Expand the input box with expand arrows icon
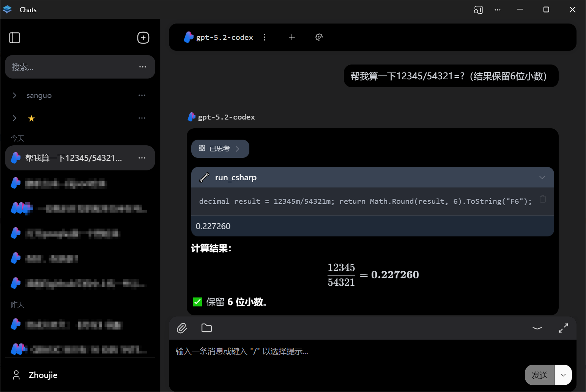Image resolution: width=586 pixels, height=392 pixels. [563, 327]
